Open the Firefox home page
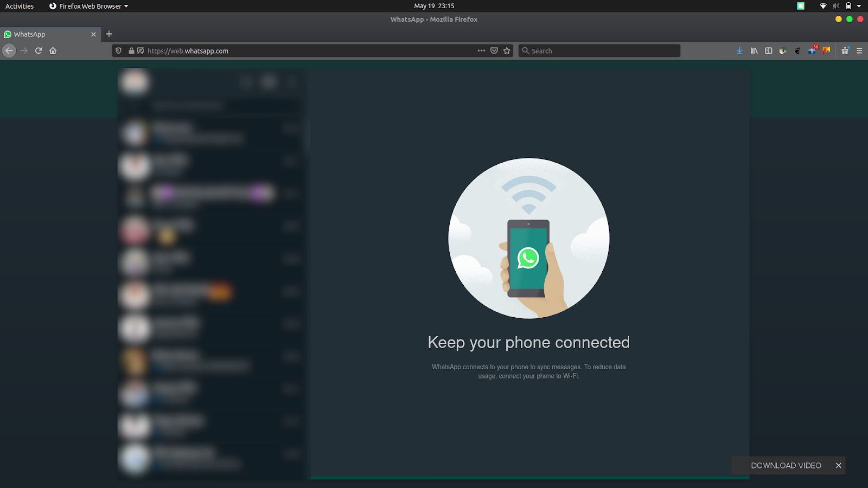Viewport: 868px width, 488px height. click(x=53, y=50)
